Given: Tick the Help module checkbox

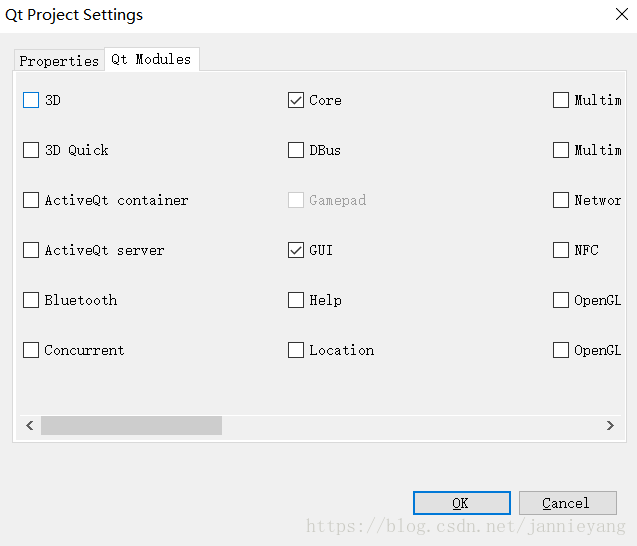Looking at the screenshot, I should (x=296, y=300).
